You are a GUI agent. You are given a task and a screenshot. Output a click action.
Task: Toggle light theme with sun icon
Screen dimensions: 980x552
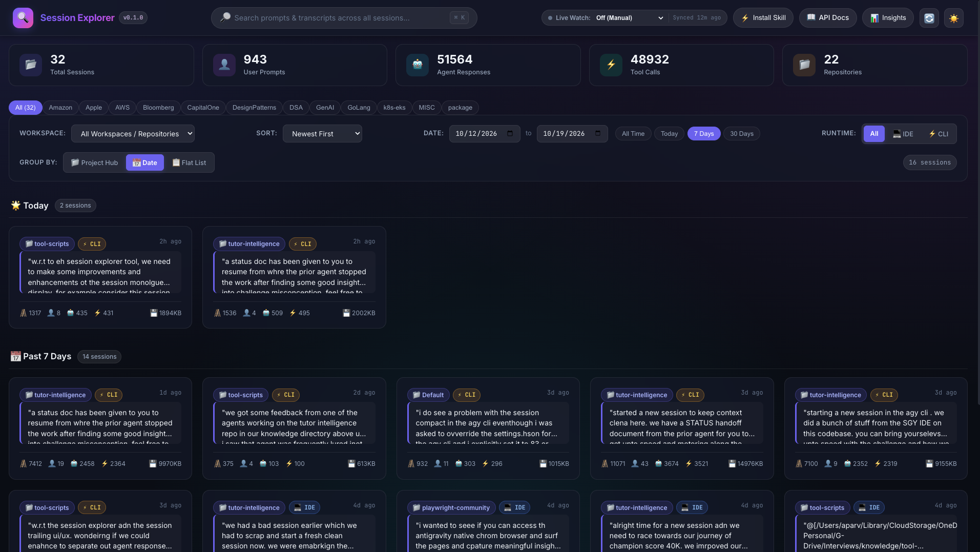(953, 18)
